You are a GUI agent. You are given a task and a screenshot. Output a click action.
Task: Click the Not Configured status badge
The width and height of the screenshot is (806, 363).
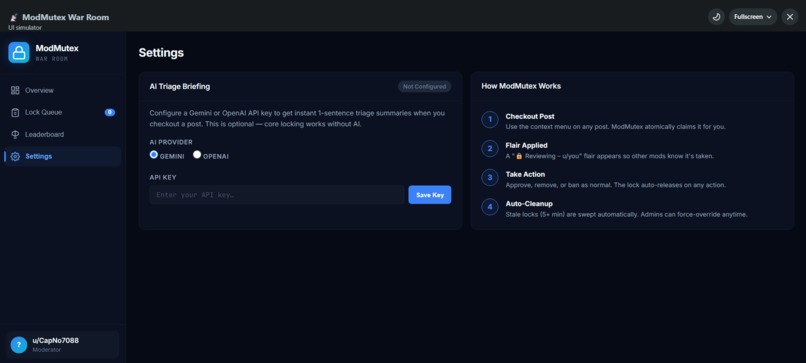click(425, 87)
